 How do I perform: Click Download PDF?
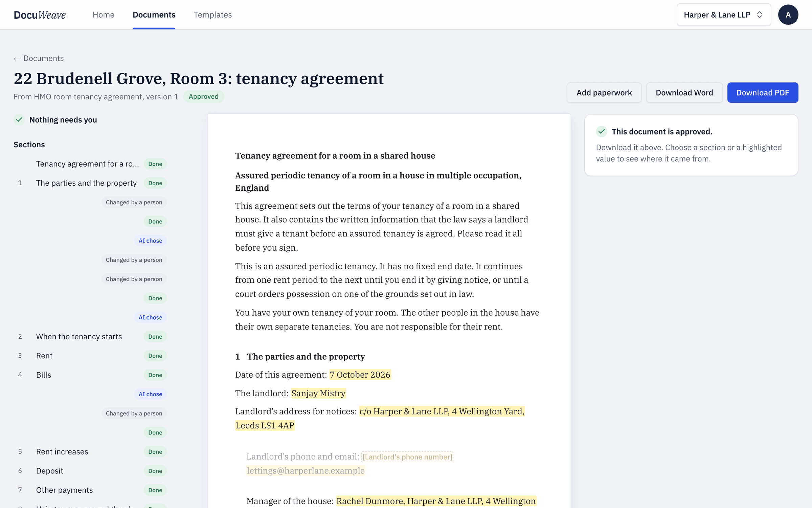tap(763, 92)
